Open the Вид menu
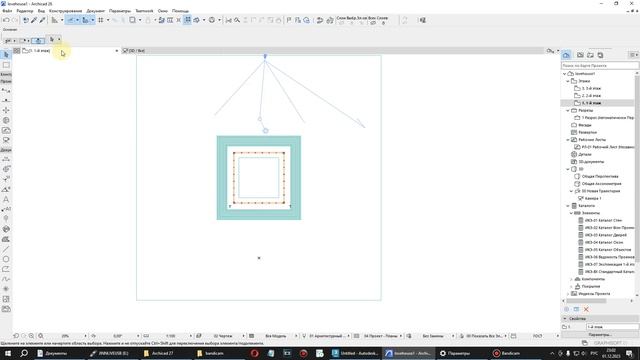 [41, 11]
